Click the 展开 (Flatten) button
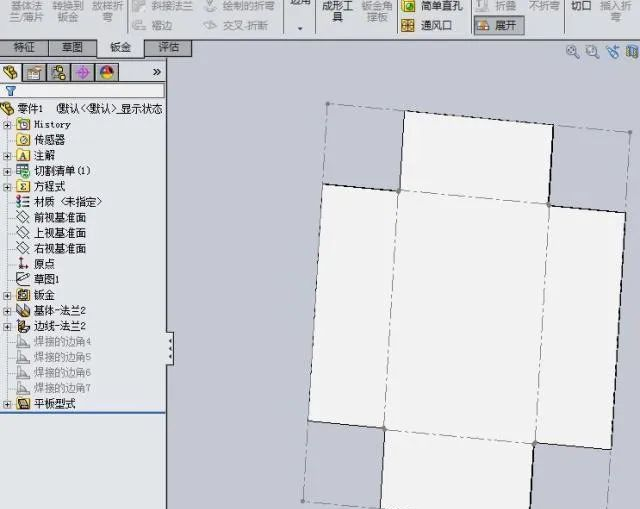 (499, 26)
